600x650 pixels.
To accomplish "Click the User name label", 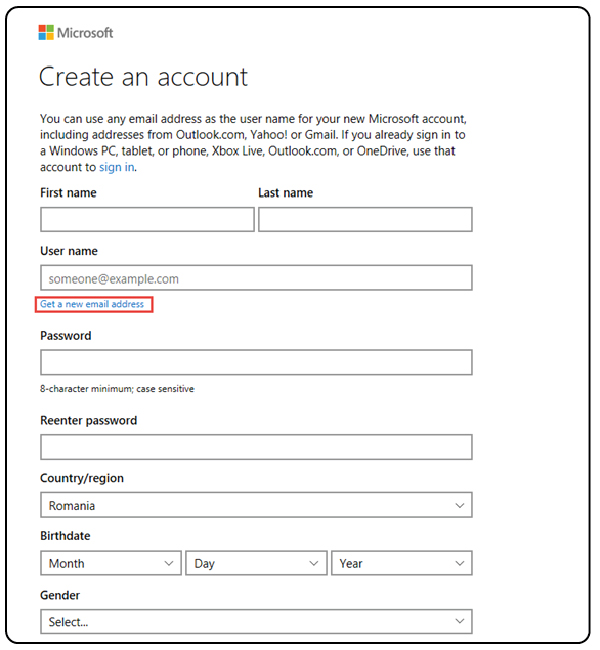I will coord(69,251).
